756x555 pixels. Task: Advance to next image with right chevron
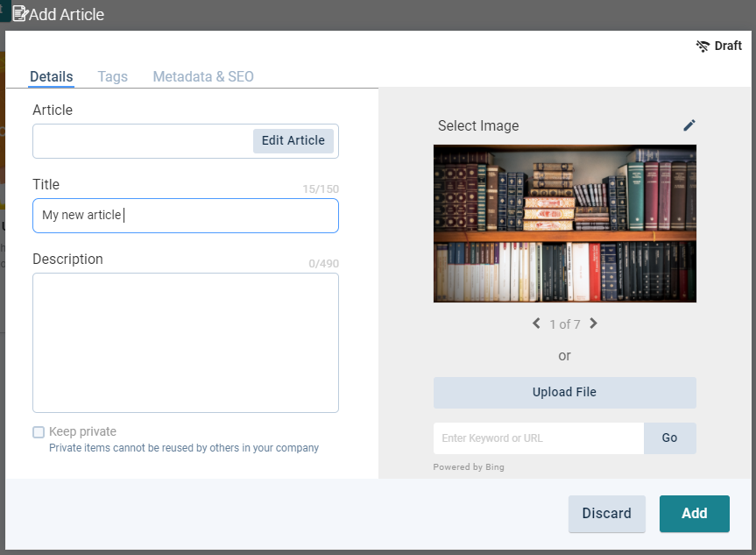click(x=594, y=324)
